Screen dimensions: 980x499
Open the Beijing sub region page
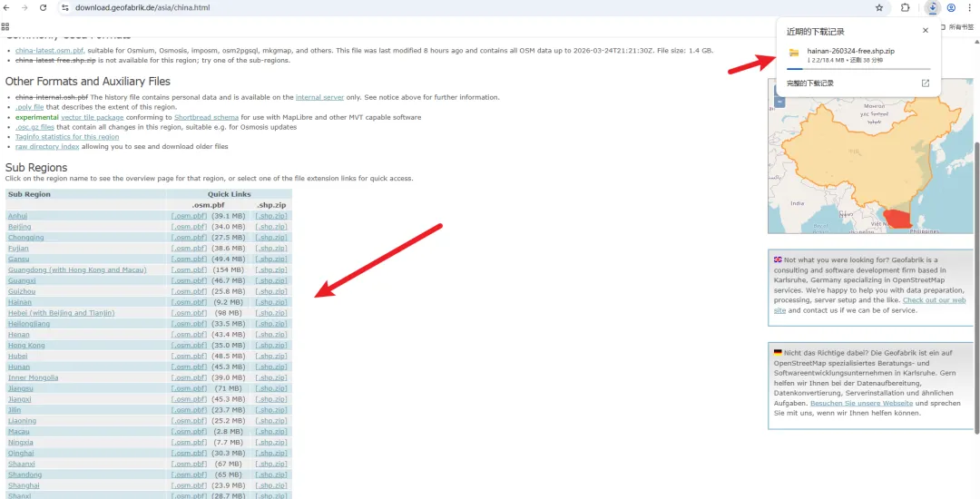[19, 227]
